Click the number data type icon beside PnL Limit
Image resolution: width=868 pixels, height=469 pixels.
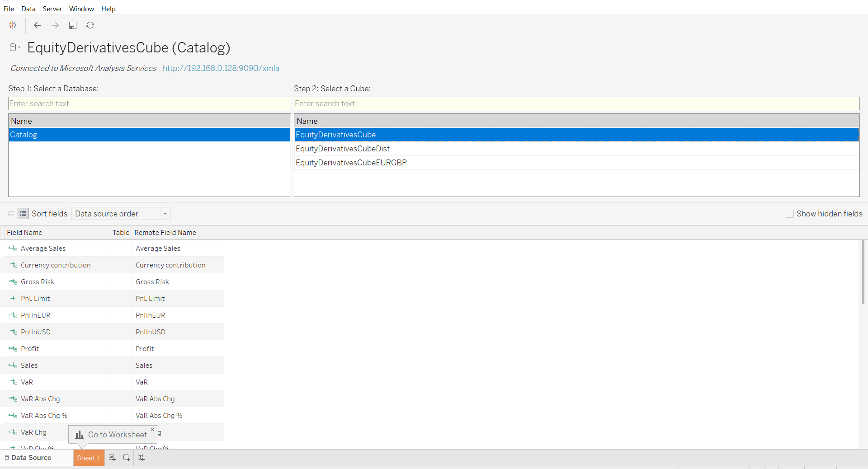pos(13,298)
